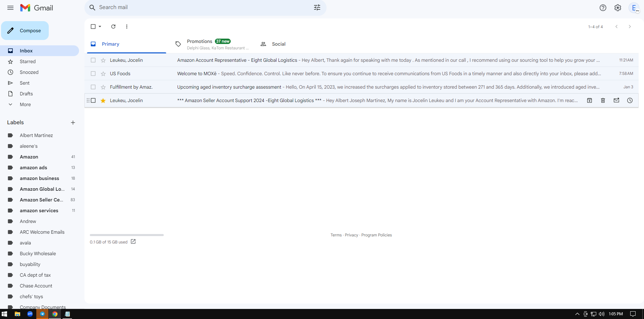This screenshot has width=644, height=319.
Task: Open the Support help icon
Action: (603, 8)
